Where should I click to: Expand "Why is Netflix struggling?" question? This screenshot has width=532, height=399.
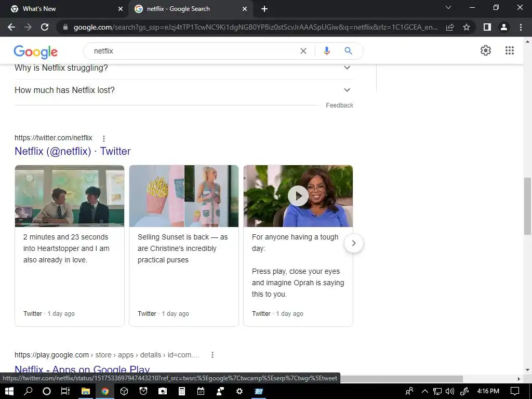point(184,68)
